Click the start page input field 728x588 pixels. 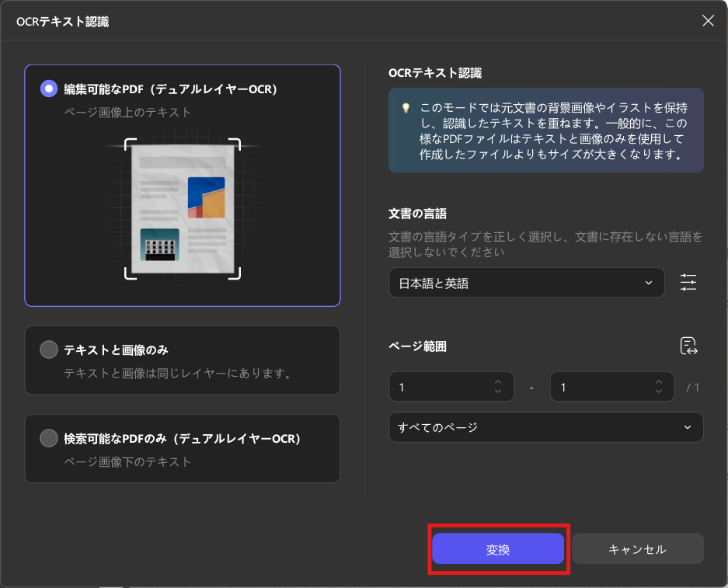(x=439, y=387)
